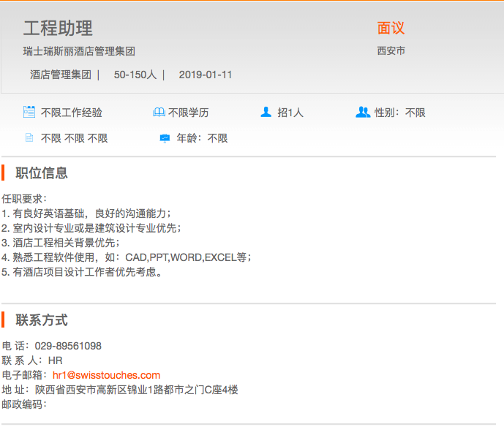Click the 酒店管理集团 industry label
The image size is (504, 427).
[60, 75]
